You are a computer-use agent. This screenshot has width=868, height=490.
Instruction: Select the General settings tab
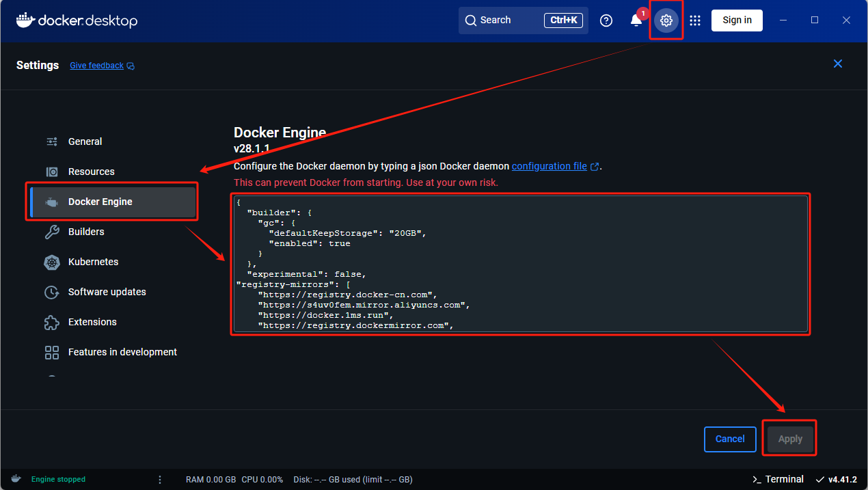[x=85, y=141]
